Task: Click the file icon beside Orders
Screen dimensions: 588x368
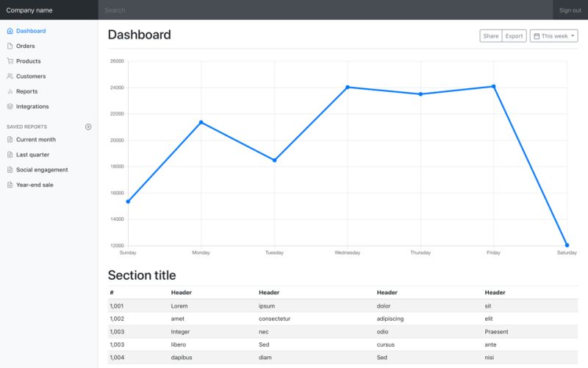Action: click(x=10, y=46)
